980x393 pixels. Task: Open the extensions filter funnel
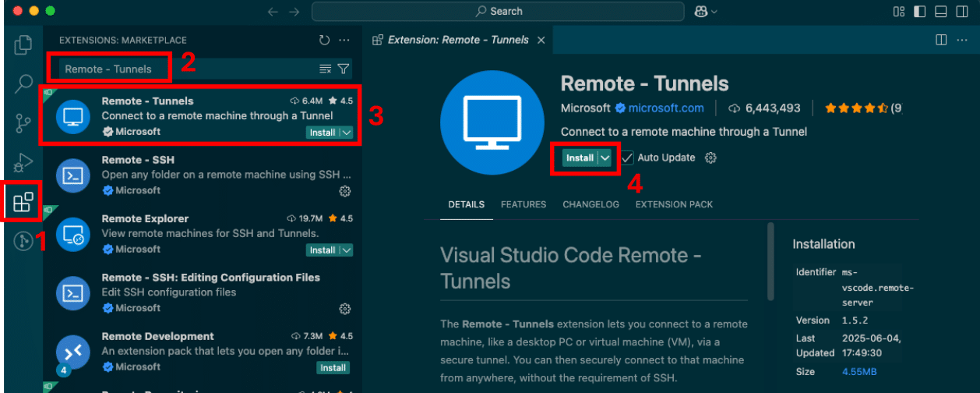pyautogui.click(x=343, y=69)
